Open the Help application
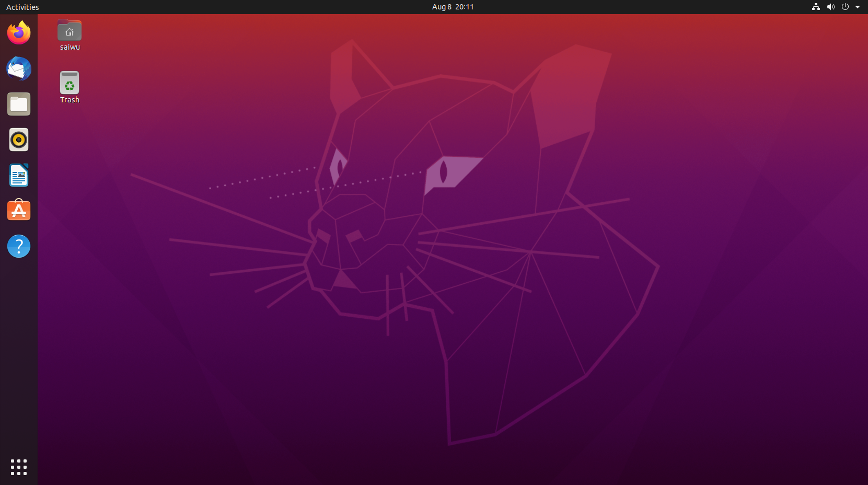This screenshot has height=485, width=868. (19, 246)
